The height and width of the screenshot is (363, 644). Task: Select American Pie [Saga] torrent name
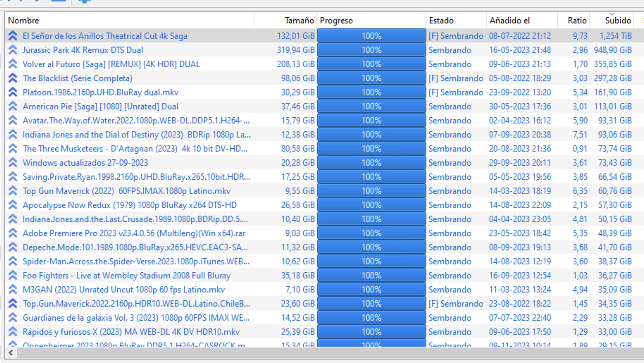pyautogui.click(x=100, y=106)
